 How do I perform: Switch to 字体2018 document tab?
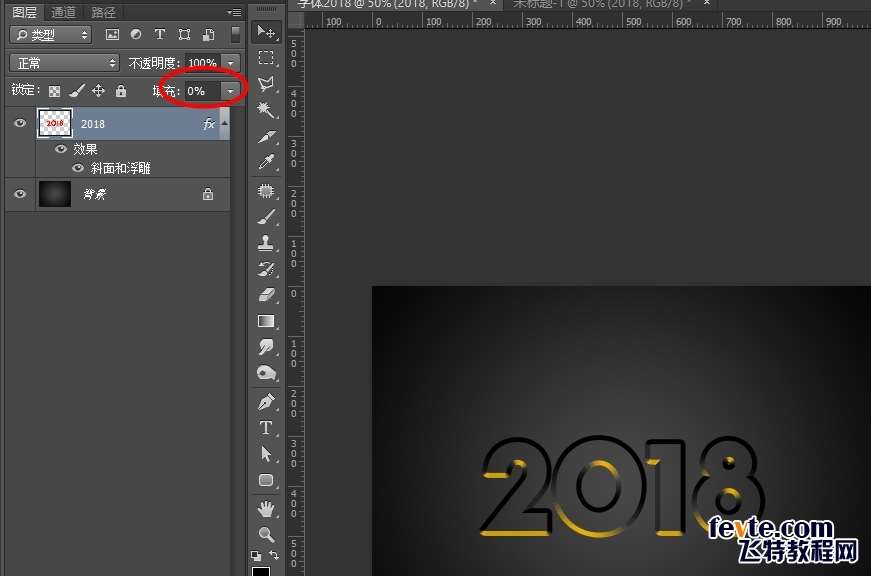(387, 4)
